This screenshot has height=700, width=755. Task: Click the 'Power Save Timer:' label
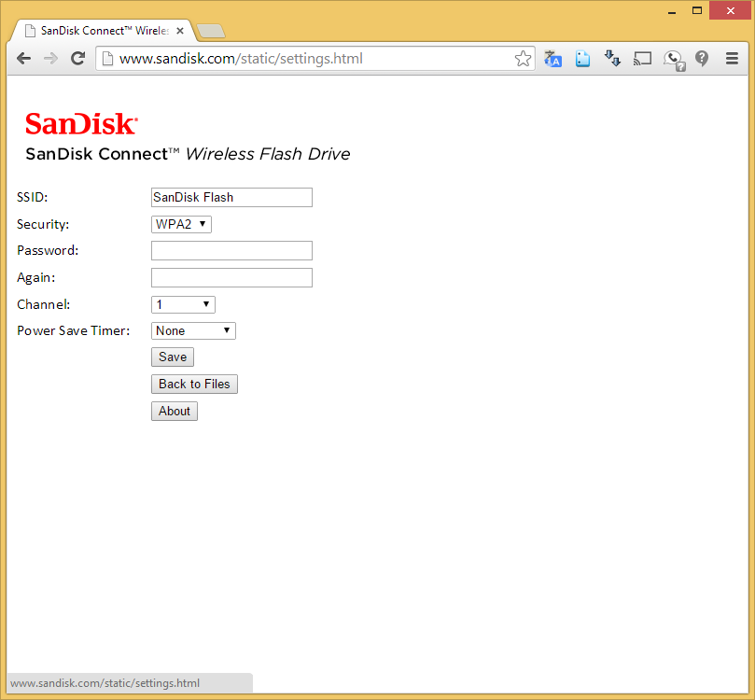pos(73,330)
